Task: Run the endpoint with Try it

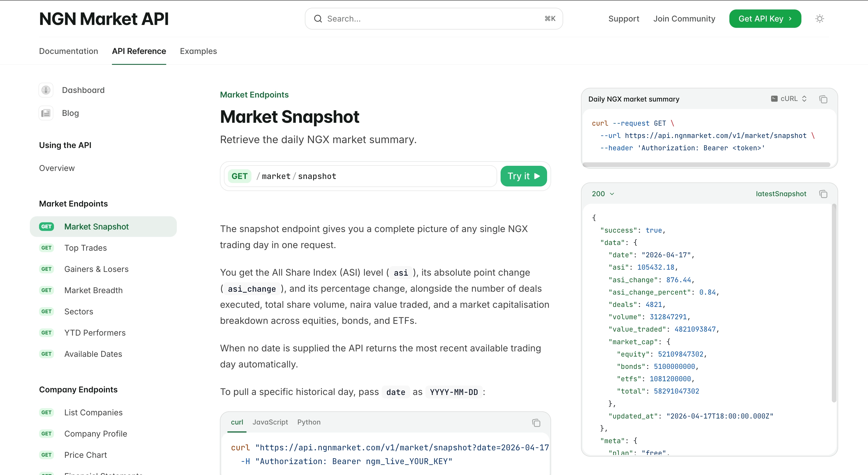Action: pyautogui.click(x=523, y=176)
